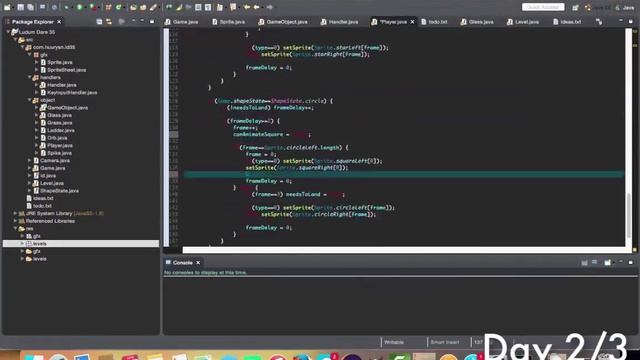640x360 pixels.
Task: Select Spike.java in Package Explorer
Action: click(x=59, y=153)
